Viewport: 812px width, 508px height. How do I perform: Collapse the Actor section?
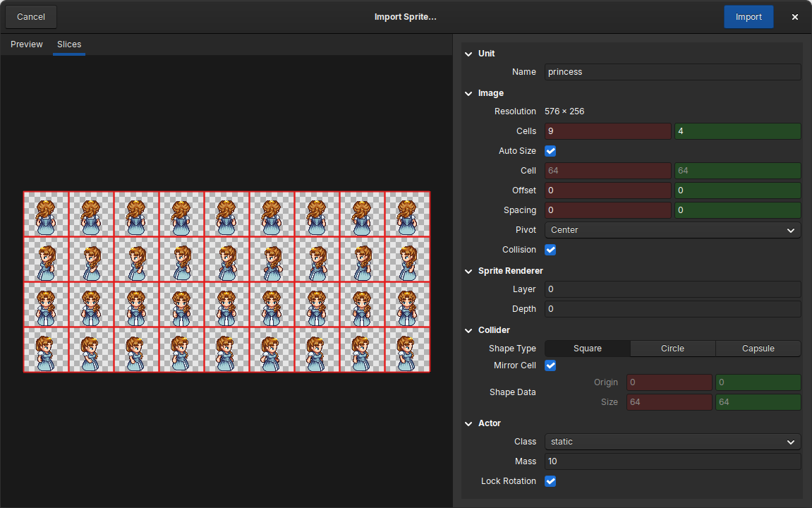(468, 423)
